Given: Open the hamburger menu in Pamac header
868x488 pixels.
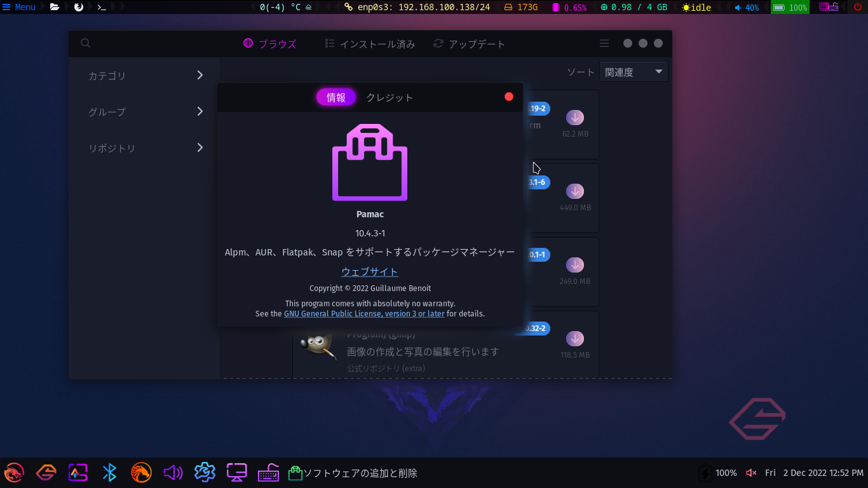Looking at the screenshot, I should (x=604, y=43).
